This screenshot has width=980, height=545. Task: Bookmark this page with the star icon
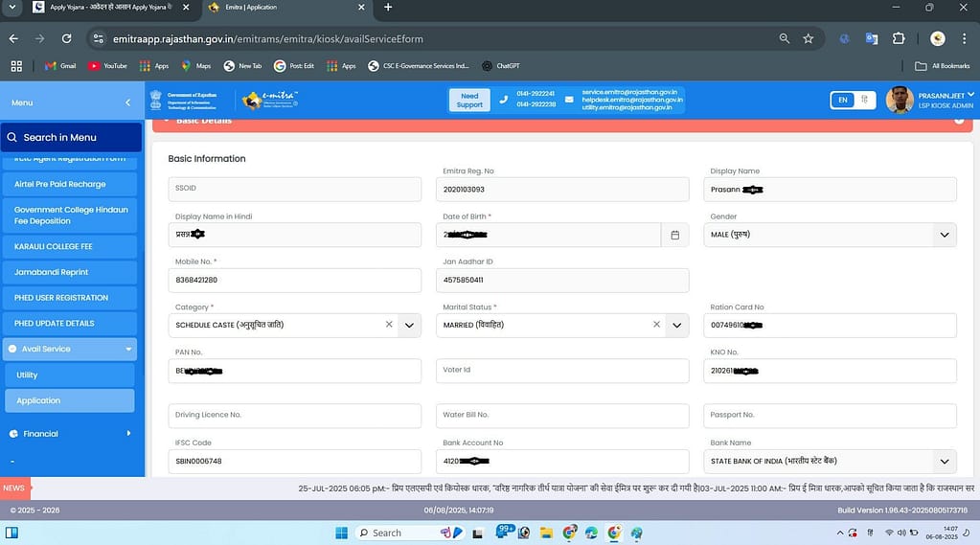click(x=809, y=38)
